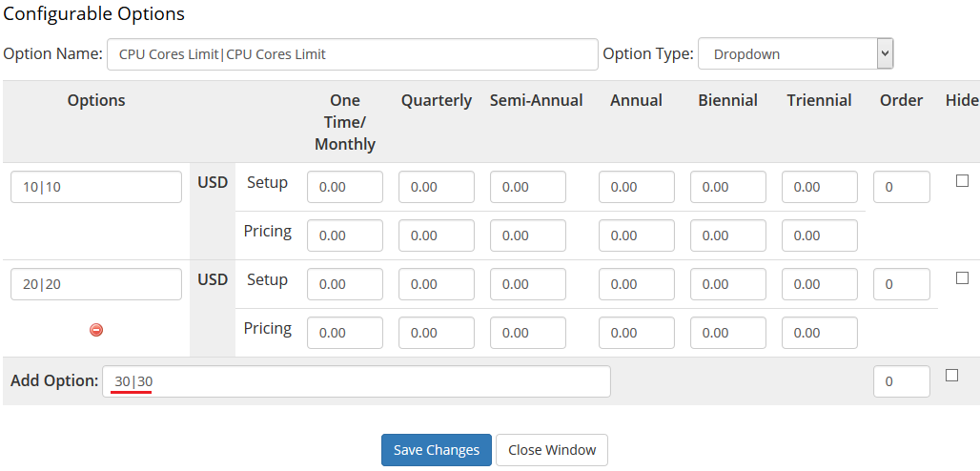Tick the Hide checkbox in Add Option row
The height and width of the screenshot is (471, 980).
[x=951, y=376]
